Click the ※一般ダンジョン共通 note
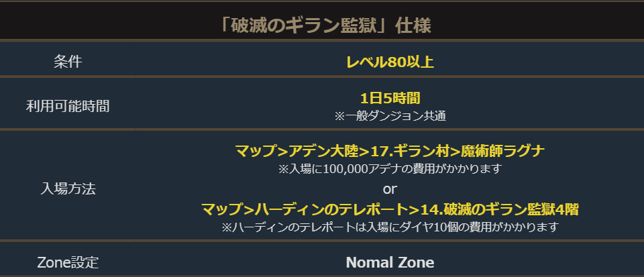The height and width of the screenshot is (277, 644). pyautogui.click(x=390, y=115)
